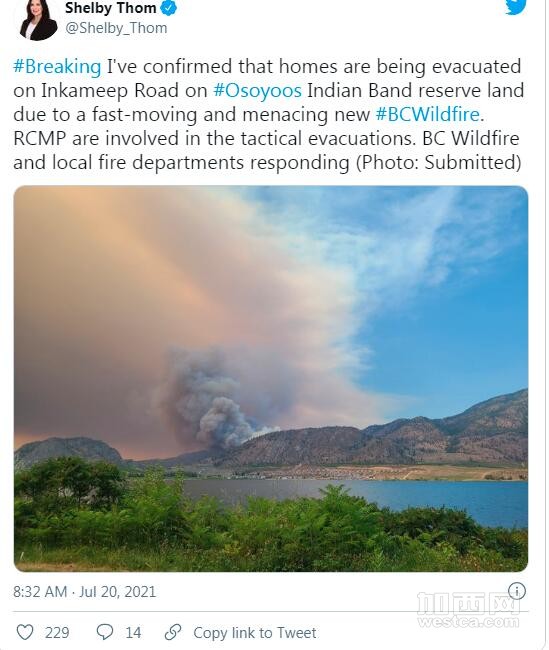Click the chain link icon
The image size is (549, 650).
172,632
